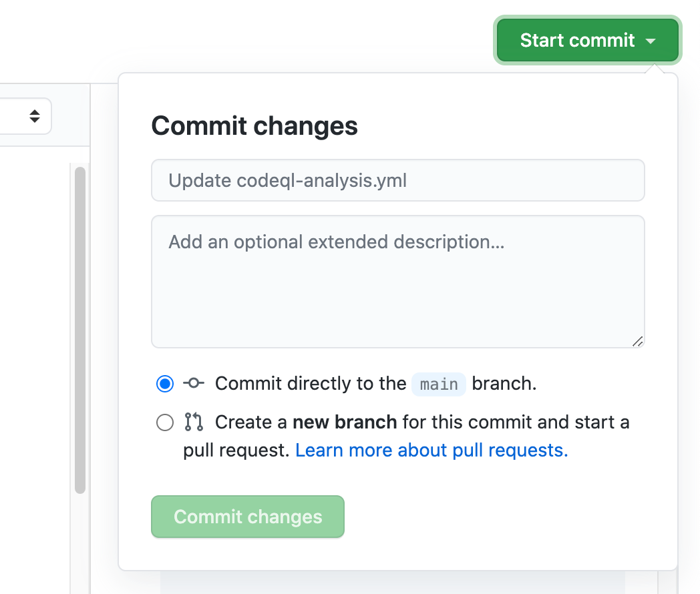Toggle branch choice by clicking 'new branch' label
The height and width of the screenshot is (594, 700).
tap(345, 422)
